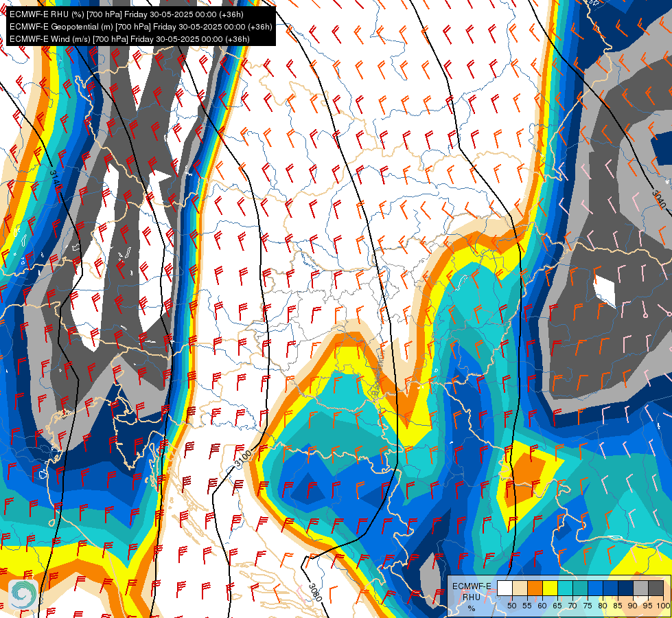This screenshot has height=618, width=672.
Task: Click the swirl logo icon in the corner
Action: click(23, 594)
